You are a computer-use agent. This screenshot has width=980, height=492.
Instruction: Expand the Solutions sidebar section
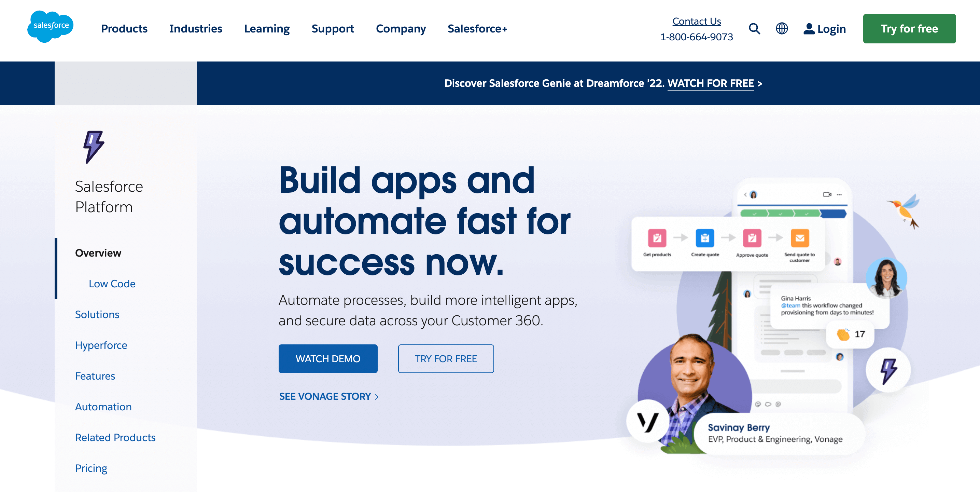point(97,314)
